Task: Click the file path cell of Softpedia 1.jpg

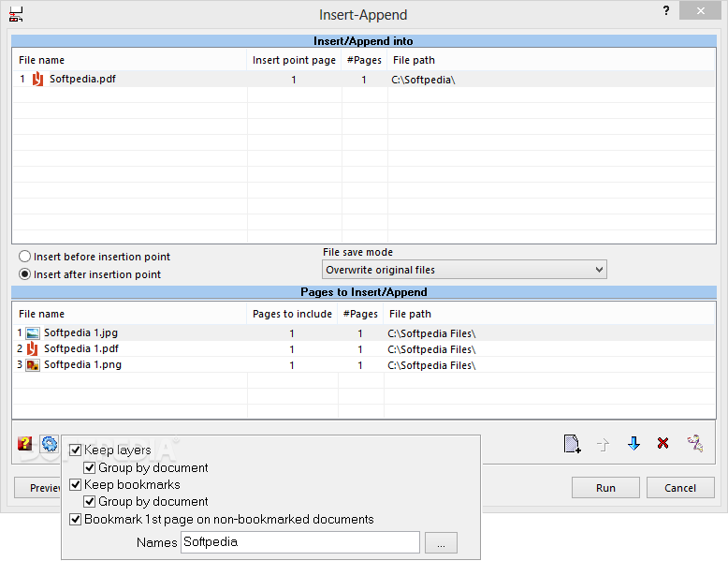Action: (431, 333)
